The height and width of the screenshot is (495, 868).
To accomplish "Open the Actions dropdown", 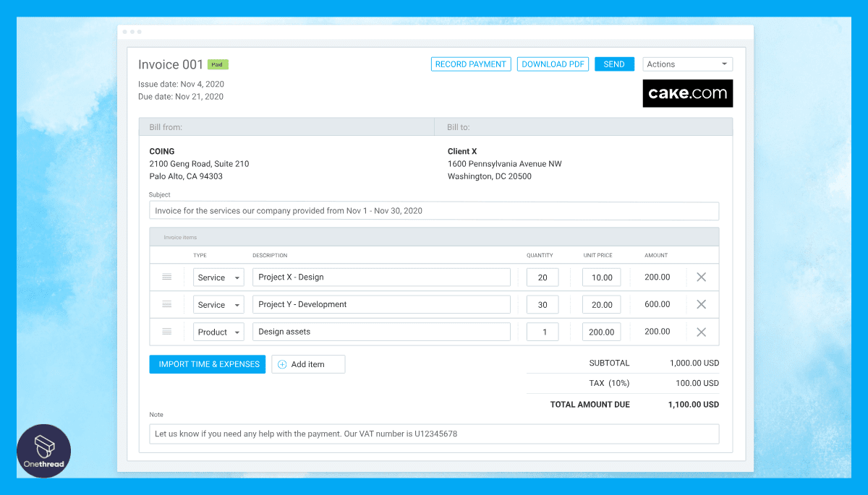I will (x=686, y=64).
